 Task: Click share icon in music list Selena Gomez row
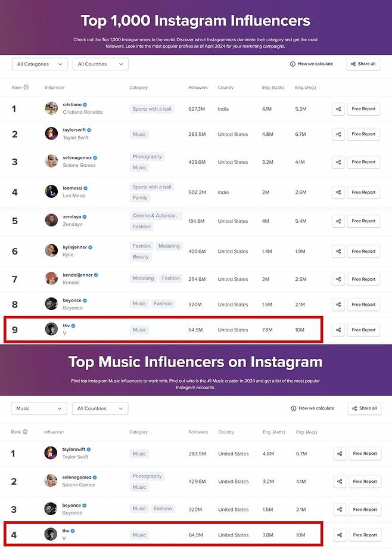click(340, 482)
